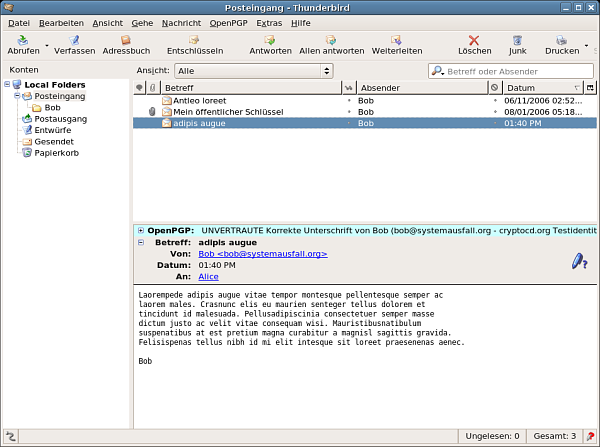Image resolution: width=600 pixels, height=447 pixels.
Task: Click the offline/online status icon
Action: pos(10,436)
